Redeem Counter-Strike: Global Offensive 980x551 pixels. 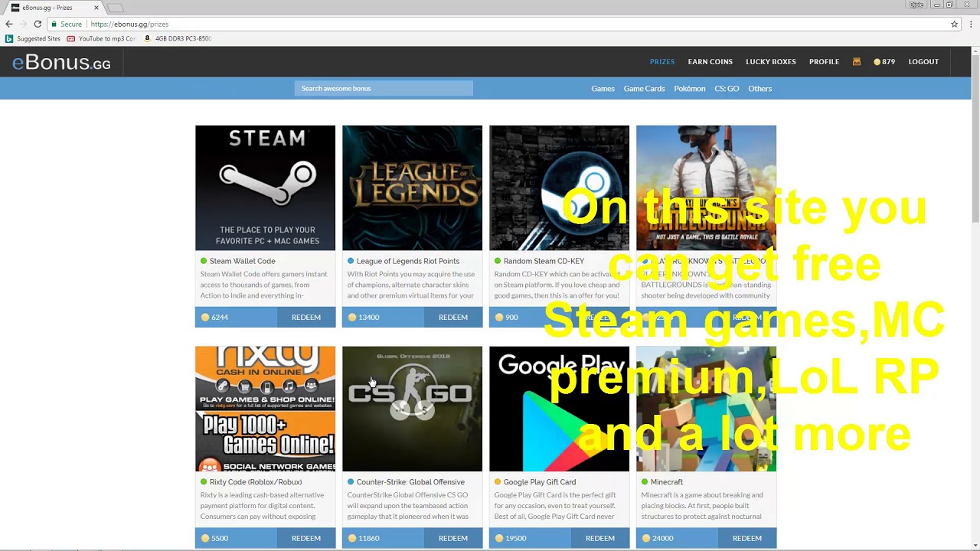(453, 538)
